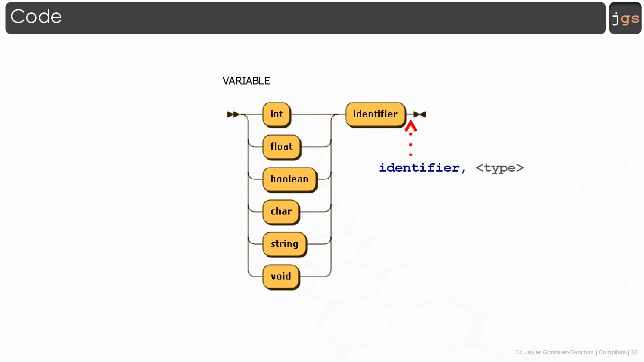Click the float type box
Viewport: 644px width, 362px height.
tap(281, 147)
